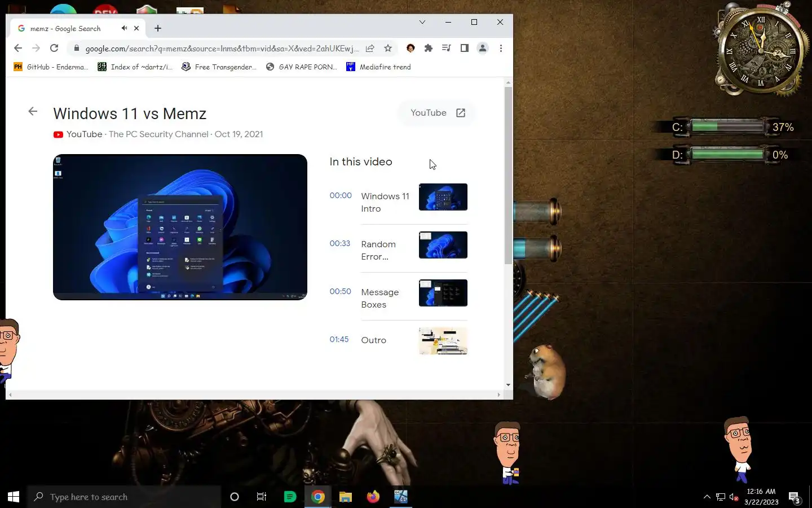Open the Mediafire trend bookmark

click(379, 67)
